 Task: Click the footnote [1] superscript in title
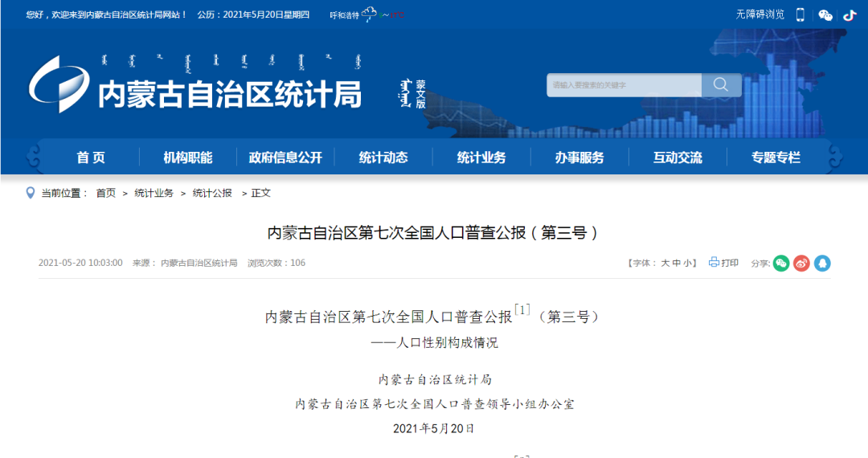click(522, 310)
